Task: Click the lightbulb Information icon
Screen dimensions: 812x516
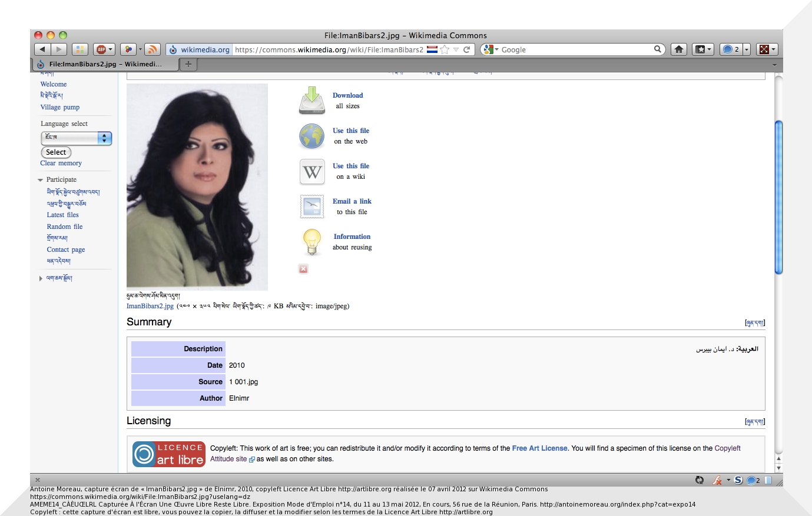Action: point(311,242)
